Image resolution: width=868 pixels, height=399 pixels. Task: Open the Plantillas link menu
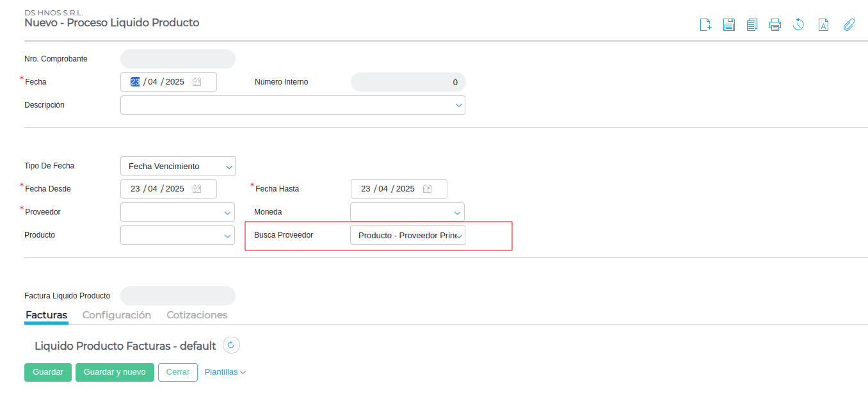225,372
